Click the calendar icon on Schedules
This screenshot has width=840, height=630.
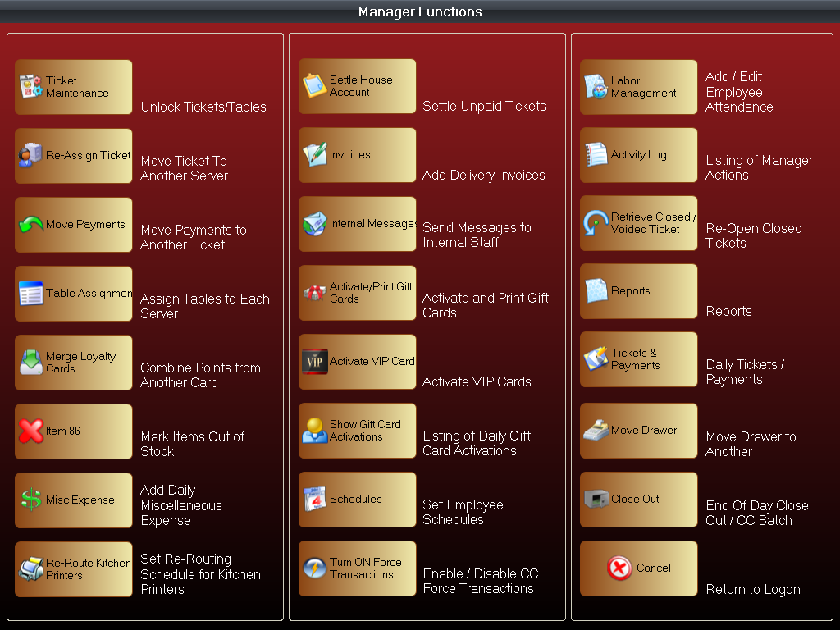coord(314,500)
